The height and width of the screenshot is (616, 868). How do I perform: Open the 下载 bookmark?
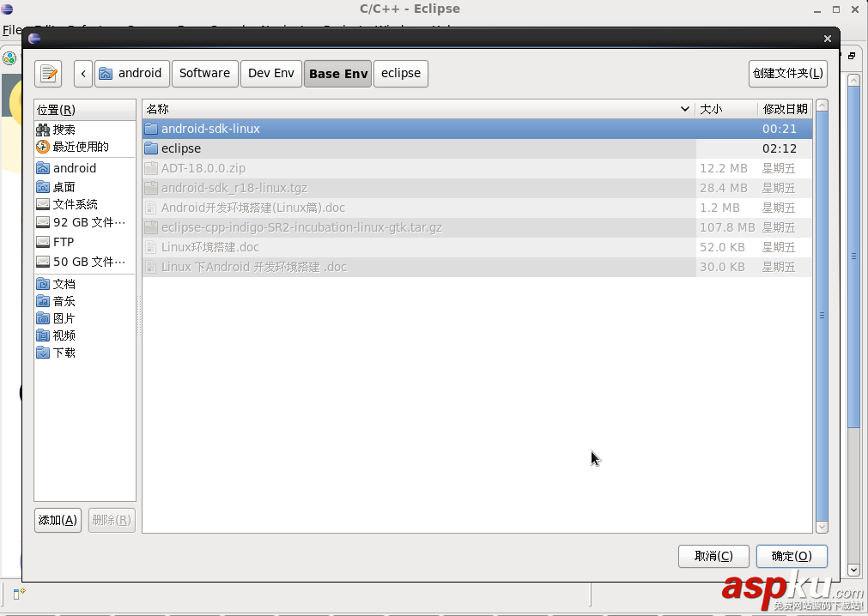pyautogui.click(x=85, y=353)
